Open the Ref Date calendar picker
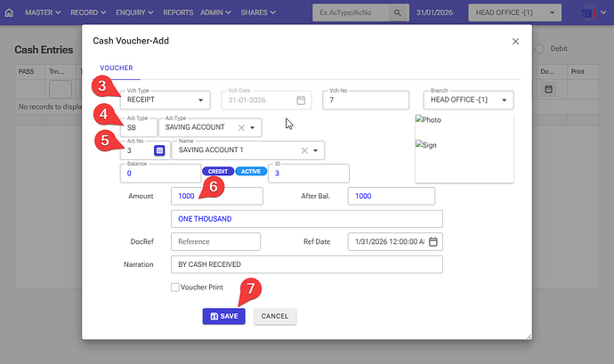 click(432, 241)
